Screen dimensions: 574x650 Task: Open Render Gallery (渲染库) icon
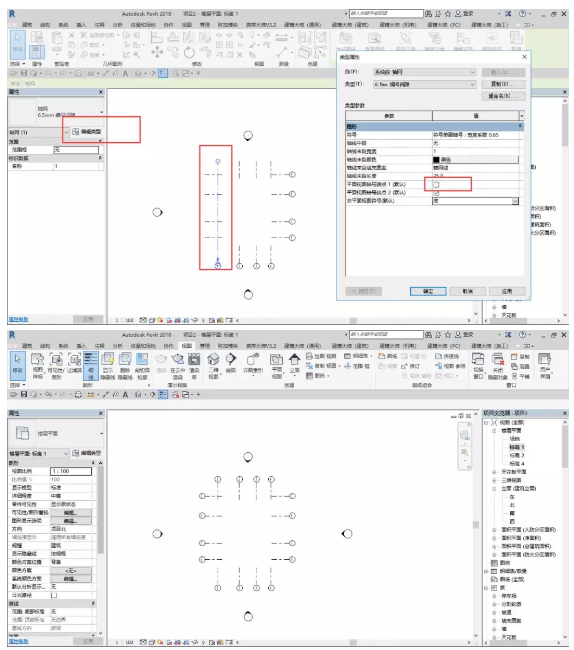click(194, 365)
